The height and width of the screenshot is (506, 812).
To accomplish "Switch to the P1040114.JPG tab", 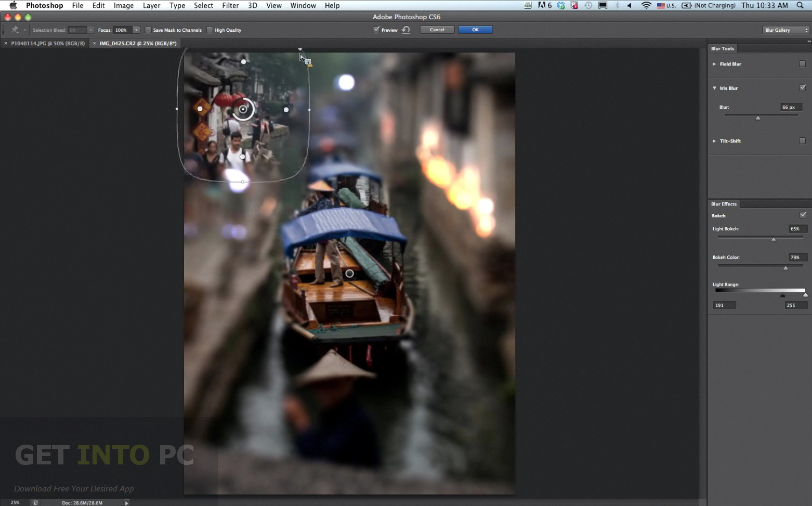I will 47,44.
